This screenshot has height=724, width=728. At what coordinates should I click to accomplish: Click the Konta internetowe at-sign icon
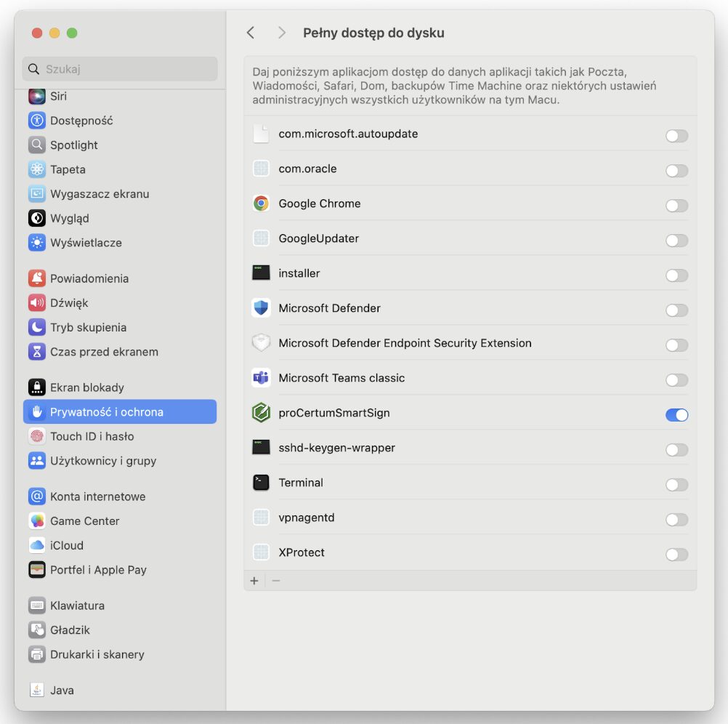[x=37, y=496]
